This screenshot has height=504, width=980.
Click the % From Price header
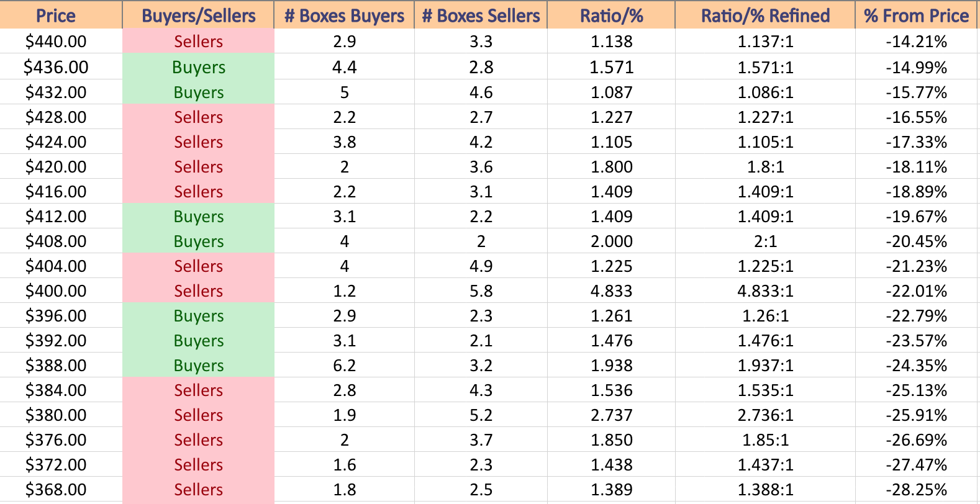pos(917,15)
